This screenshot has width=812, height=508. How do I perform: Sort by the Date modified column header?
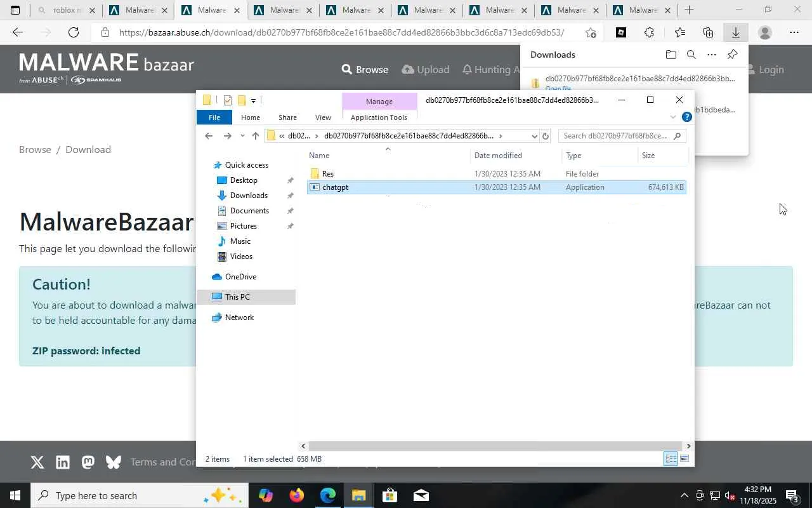coord(516,156)
